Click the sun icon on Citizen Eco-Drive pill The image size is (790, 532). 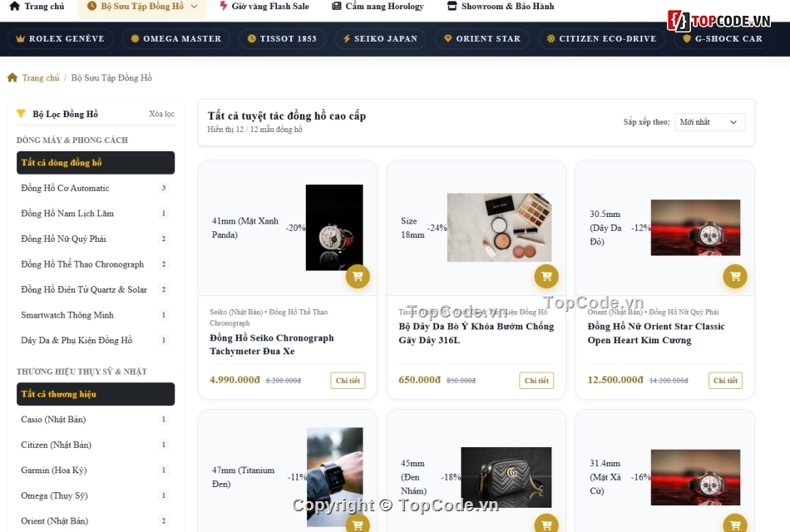click(551, 39)
